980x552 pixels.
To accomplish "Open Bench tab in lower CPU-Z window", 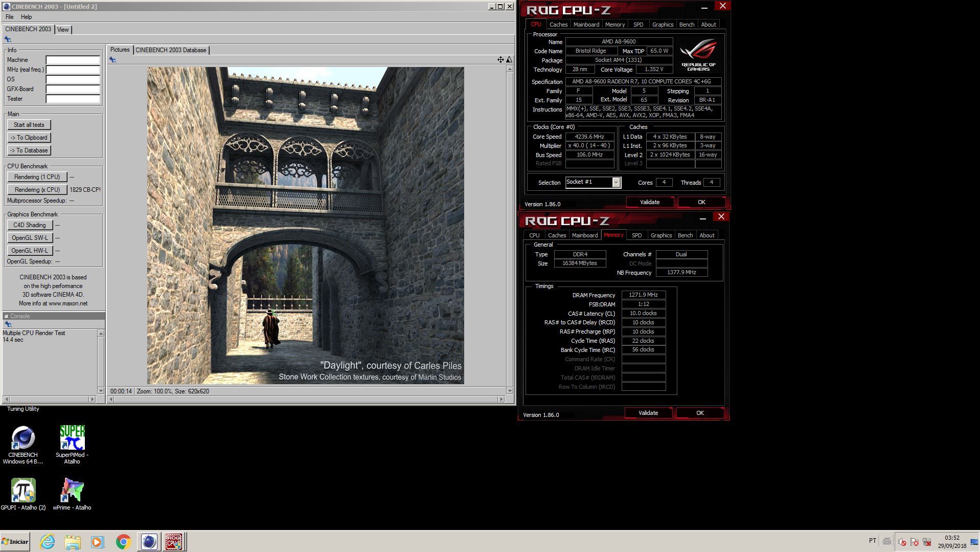I will (685, 235).
